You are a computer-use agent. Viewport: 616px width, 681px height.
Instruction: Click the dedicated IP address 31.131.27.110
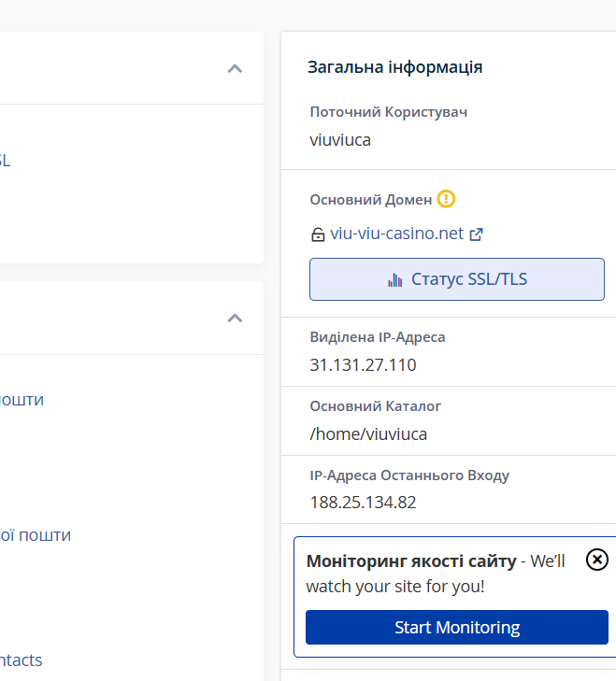363,365
